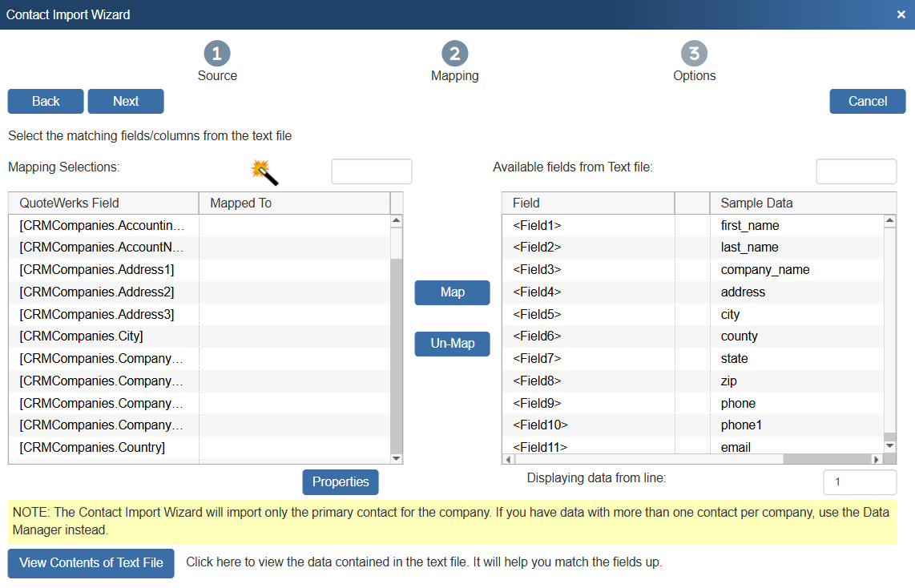
Task: Click the step 2 Mapping indicator
Action: point(454,54)
